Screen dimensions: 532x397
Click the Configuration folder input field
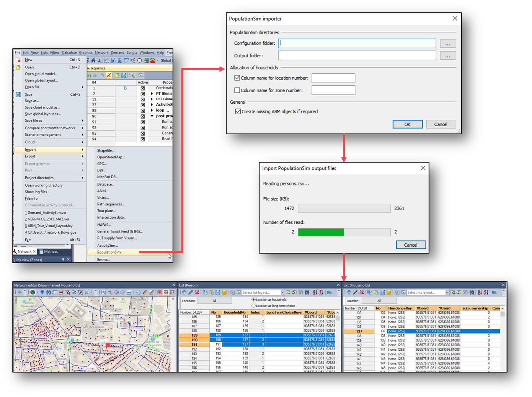pos(357,43)
